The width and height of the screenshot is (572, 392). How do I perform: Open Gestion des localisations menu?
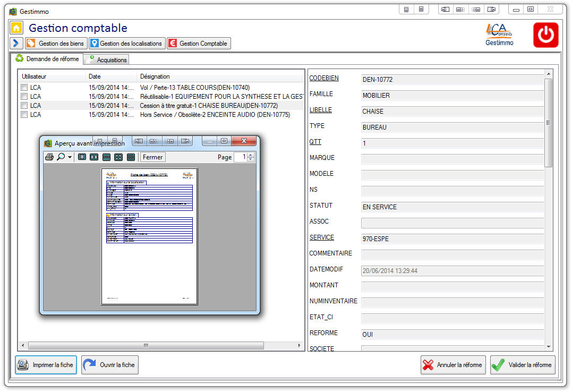click(x=126, y=44)
